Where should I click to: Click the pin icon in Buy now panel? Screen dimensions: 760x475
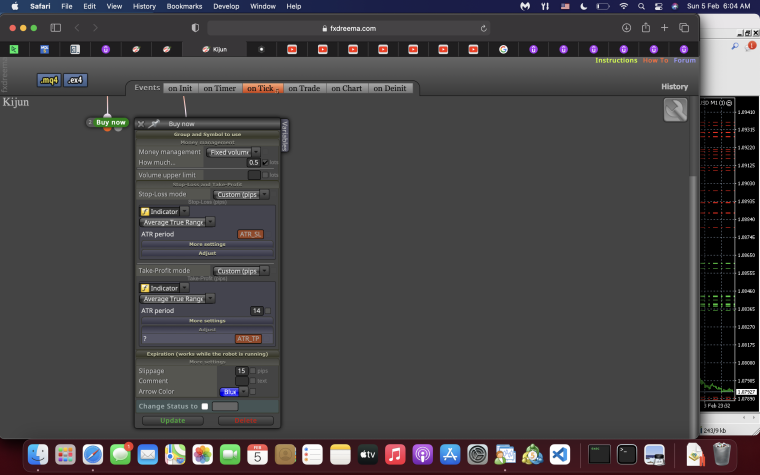154,124
